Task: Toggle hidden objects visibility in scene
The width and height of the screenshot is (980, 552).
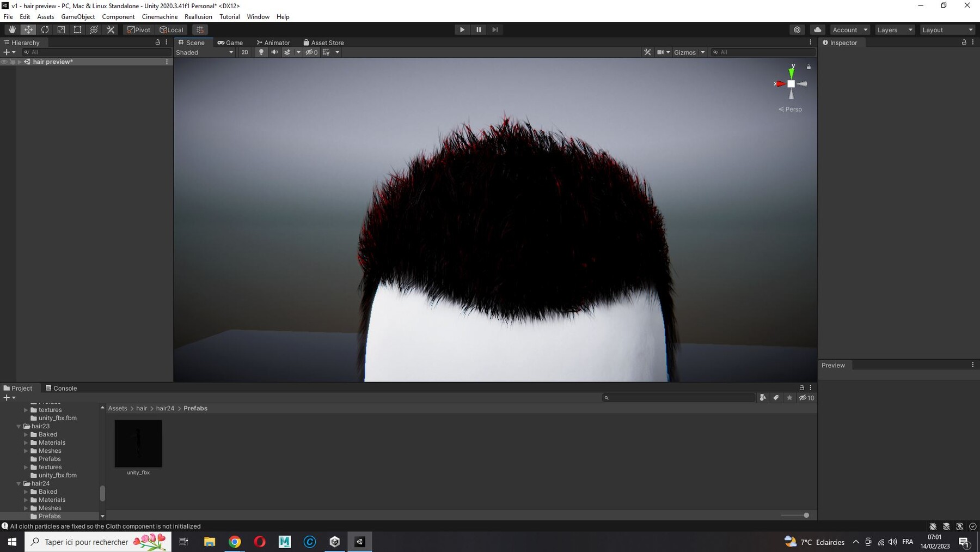Action: pos(311,52)
